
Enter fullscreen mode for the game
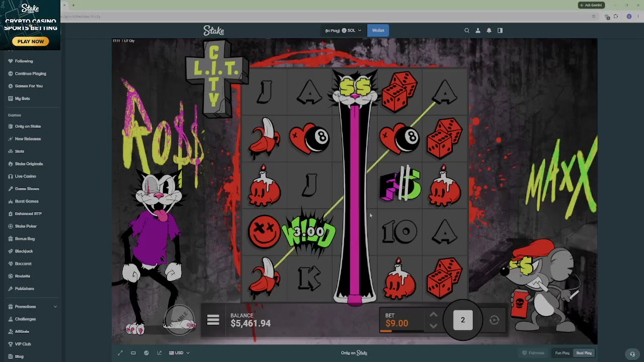click(120, 353)
